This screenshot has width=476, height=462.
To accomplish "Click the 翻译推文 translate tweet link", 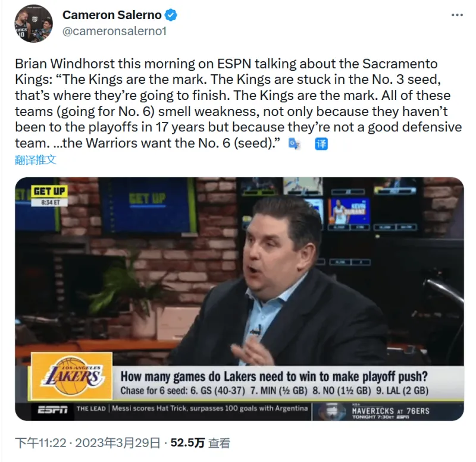I will (36, 159).
